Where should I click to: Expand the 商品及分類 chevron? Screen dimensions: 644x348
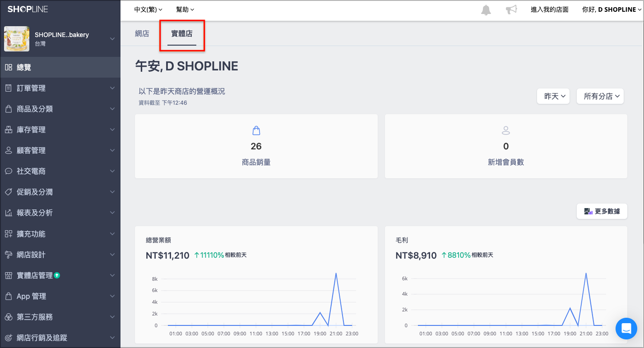[112, 109]
